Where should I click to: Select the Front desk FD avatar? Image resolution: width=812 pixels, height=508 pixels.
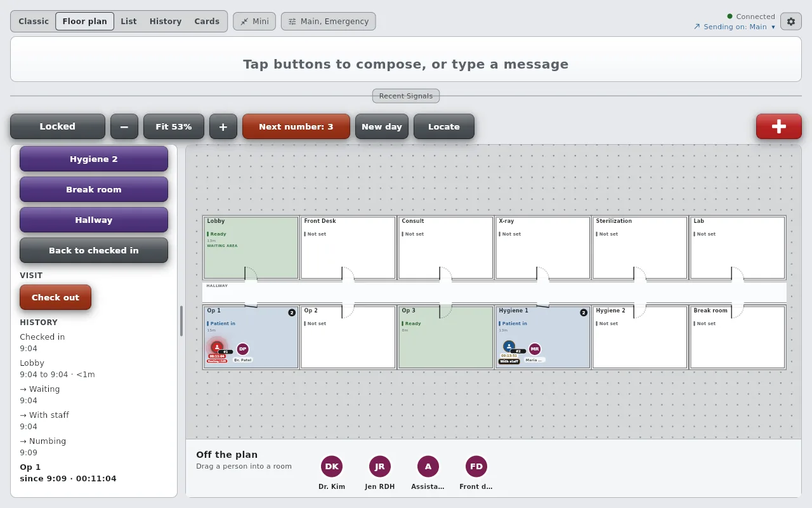[476, 466]
